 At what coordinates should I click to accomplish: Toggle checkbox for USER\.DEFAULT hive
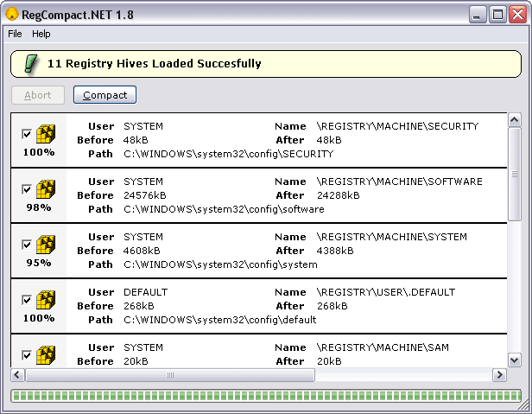click(x=27, y=300)
